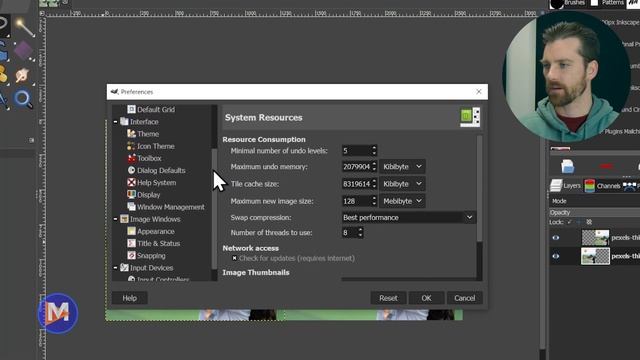Image resolution: width=640 pixels, height=360 pixels.
Task: Select Snapping in preferences tree
Action: pos(151,256)
